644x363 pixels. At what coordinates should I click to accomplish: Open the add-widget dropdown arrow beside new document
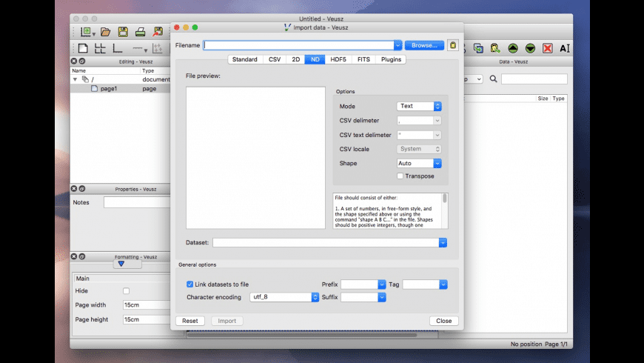[x=94, y=34]
